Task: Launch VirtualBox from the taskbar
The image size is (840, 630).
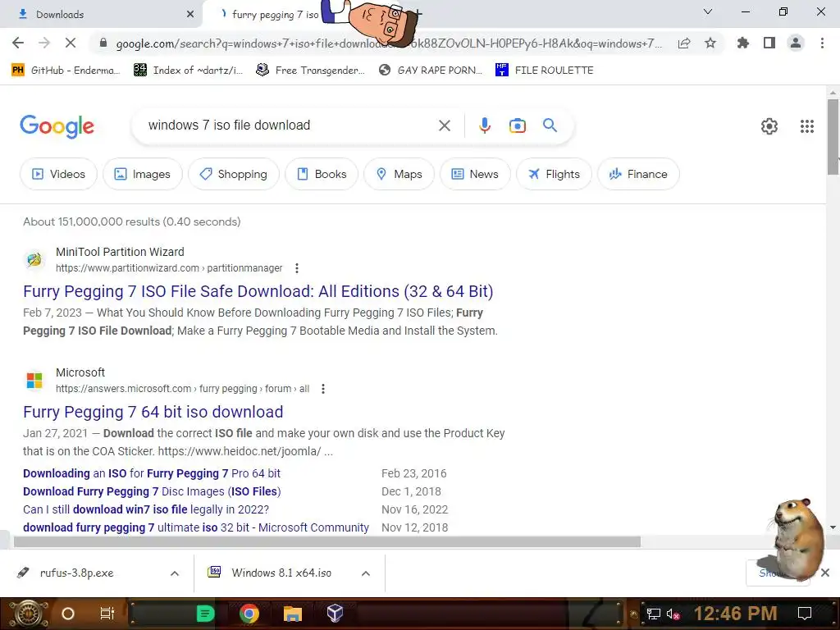Action: point(335,613)
